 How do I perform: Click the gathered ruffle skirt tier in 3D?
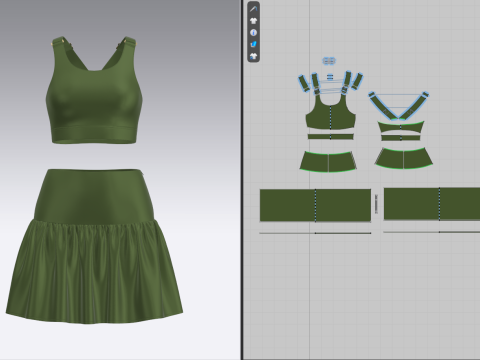[x=94, y=273]
